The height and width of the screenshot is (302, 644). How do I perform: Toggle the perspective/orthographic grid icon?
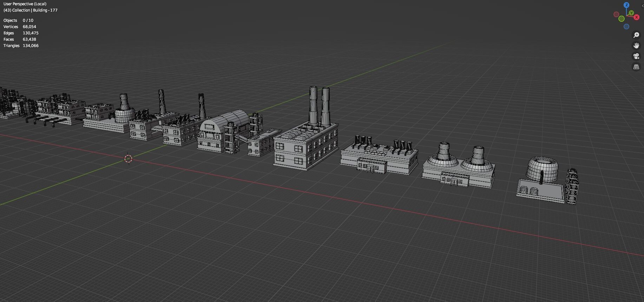pyautogui.click(x=636, y=67)
